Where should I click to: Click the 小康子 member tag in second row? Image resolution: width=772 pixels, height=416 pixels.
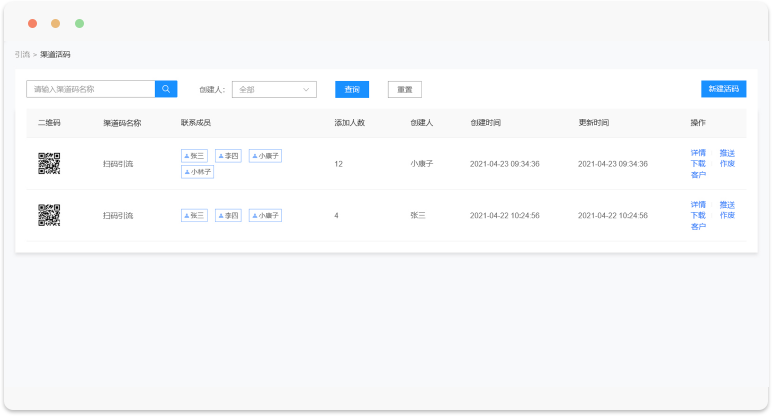pos(265,215)
